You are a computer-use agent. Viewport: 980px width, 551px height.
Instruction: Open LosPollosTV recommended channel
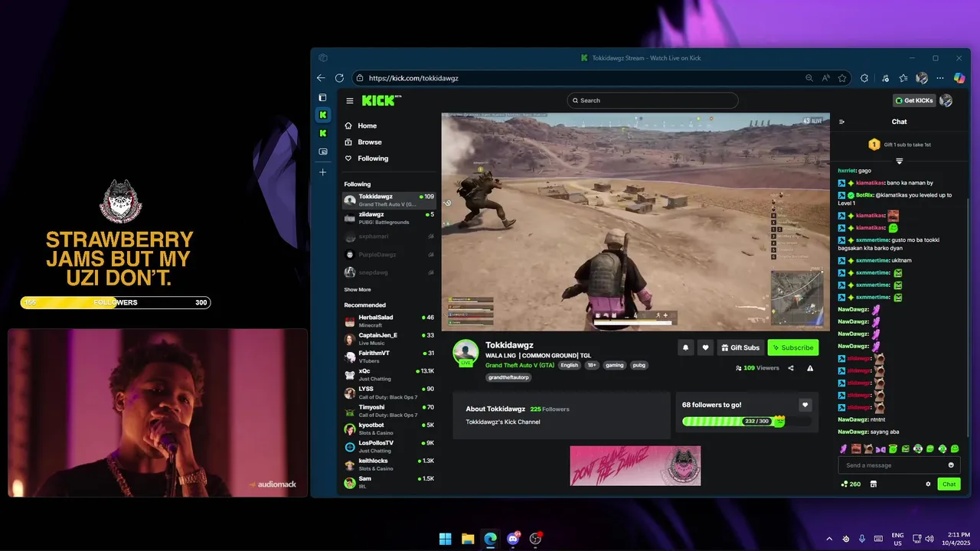pyautogui.click(x=389, y=447)
